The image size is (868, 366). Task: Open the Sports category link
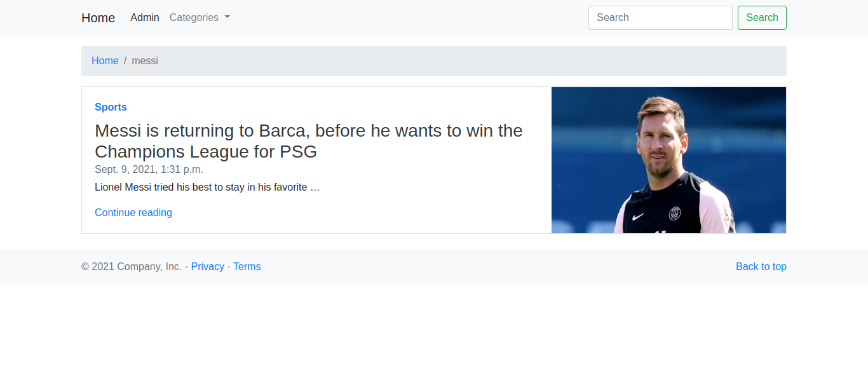click(x=111, y=107)
